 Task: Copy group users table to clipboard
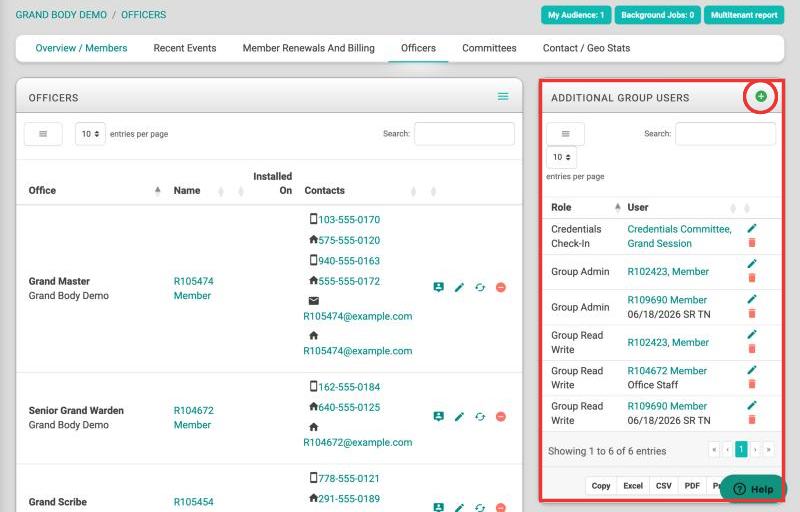[x=601, y=486]
